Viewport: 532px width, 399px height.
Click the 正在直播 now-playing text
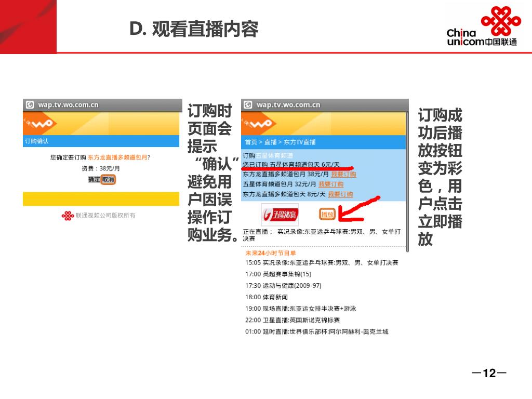[322, 235]
